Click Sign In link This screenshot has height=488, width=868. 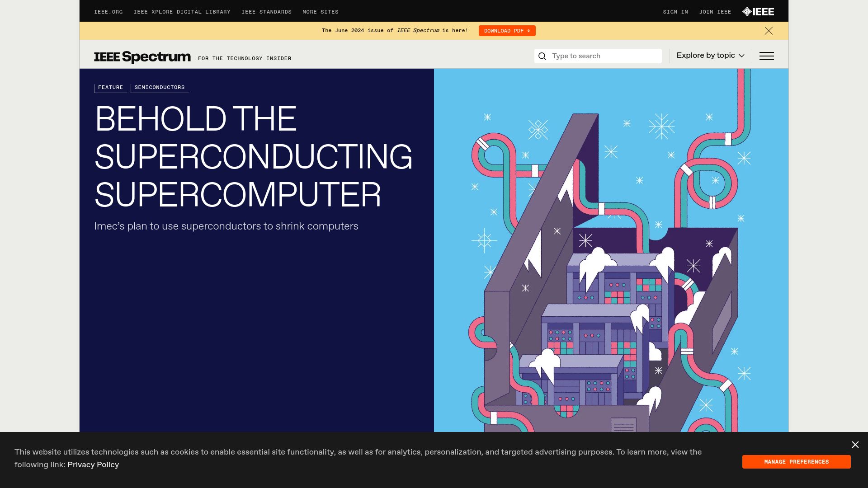click(x=675, y=12)
